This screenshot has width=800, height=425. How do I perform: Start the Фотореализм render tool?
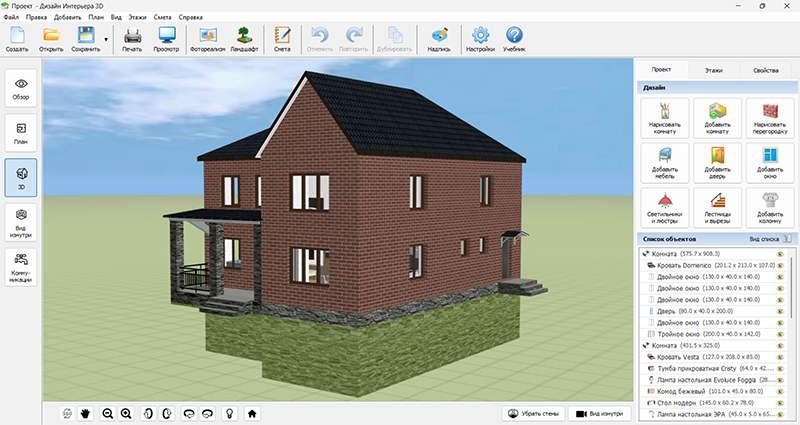tap(208, 39)
